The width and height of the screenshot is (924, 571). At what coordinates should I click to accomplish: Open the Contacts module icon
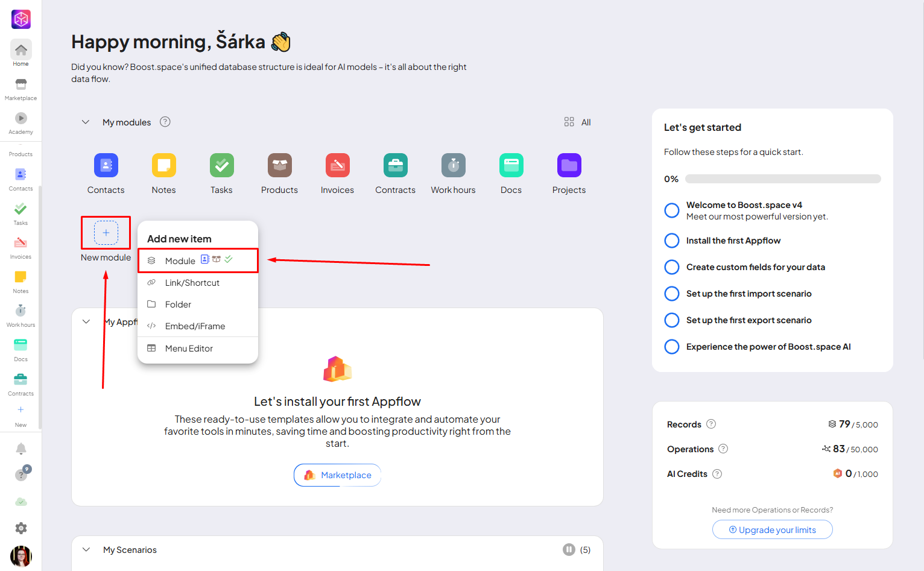click(106, 165)
